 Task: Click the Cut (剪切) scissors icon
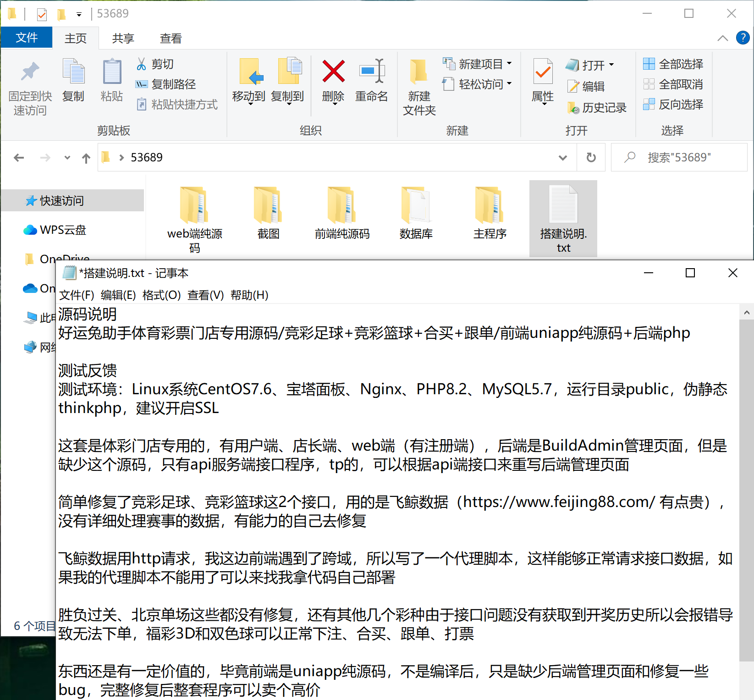coord(141,64)
